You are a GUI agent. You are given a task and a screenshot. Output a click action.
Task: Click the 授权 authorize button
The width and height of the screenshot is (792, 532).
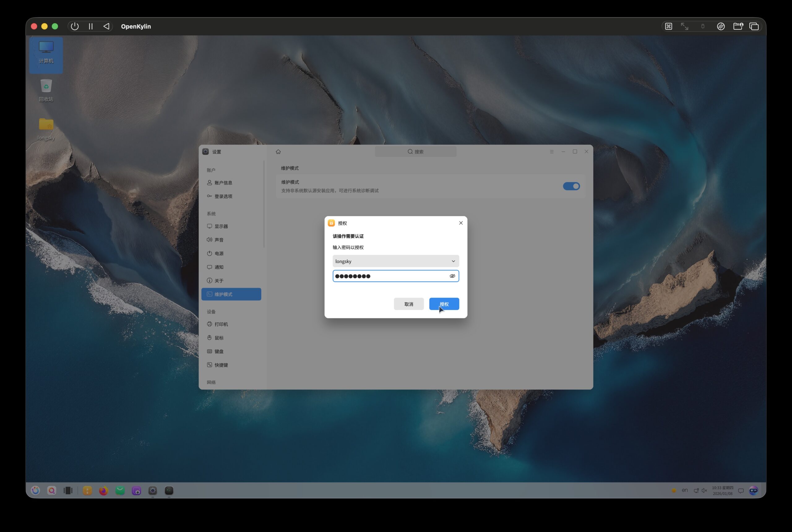coord(444,304)
